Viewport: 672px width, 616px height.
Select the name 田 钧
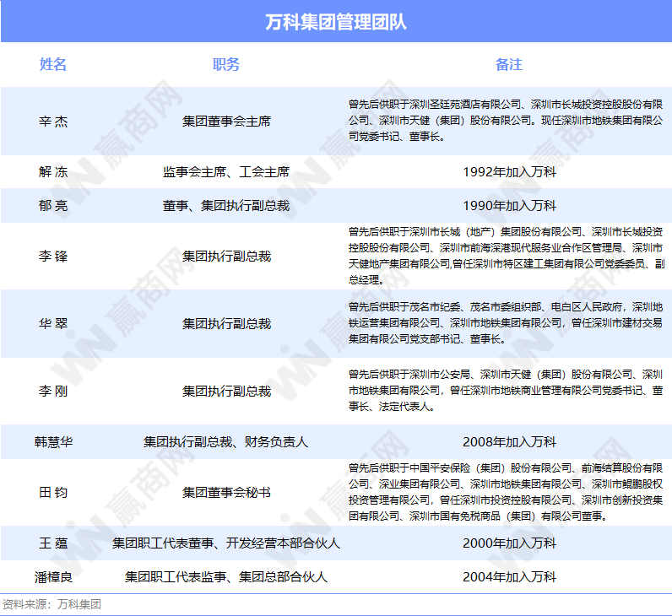tap(53, 492)
